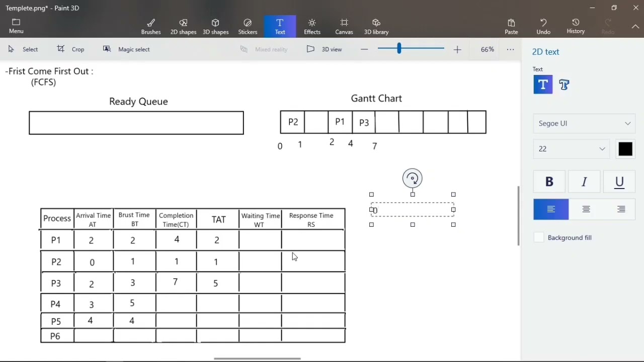Viewport: 644px width, 362px height.
Task: Open the Segoe UI font dropdown
Action: [x=584, y=123]
